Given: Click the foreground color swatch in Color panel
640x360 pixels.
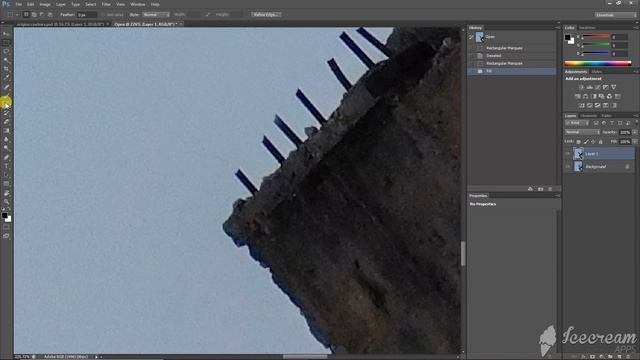Looking at the screenshot, I should click(x=567, y=37).
